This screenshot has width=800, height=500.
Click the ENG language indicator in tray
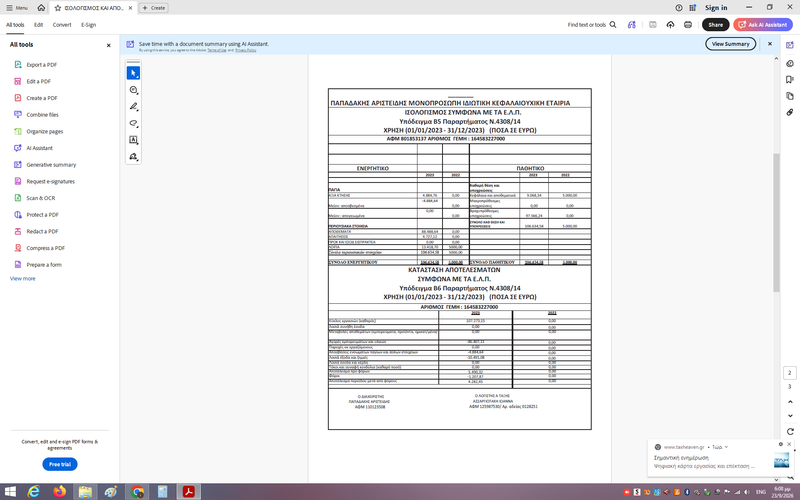click(x=761, y=492)
